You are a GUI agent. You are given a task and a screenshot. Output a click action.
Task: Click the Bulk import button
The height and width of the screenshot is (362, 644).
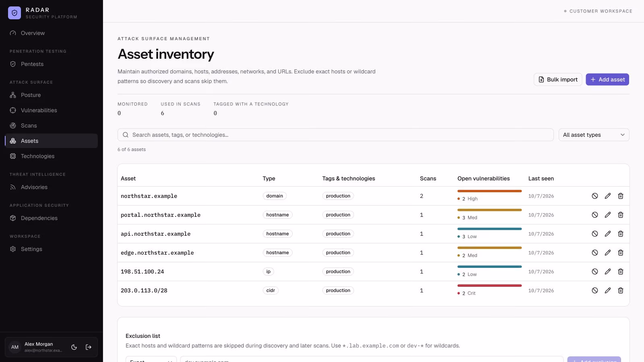(558, 80)
